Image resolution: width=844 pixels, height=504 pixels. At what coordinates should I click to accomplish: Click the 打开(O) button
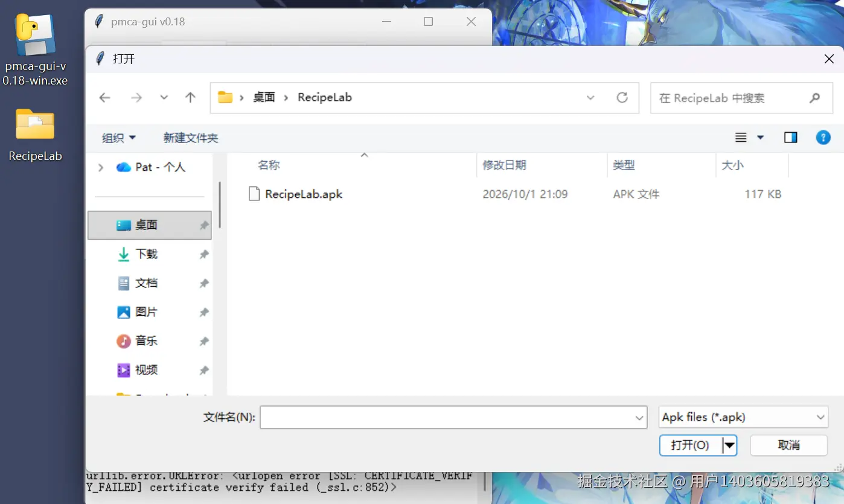(x=691, y=445)
